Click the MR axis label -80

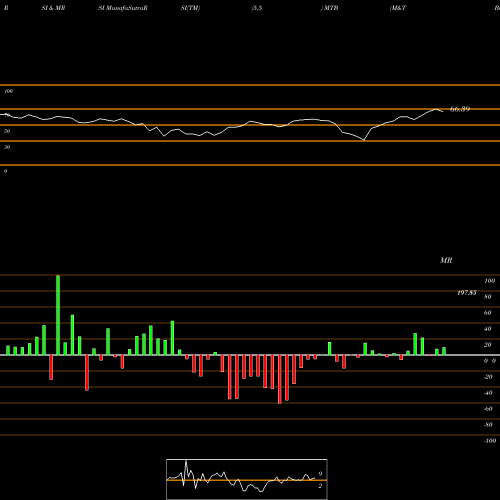pyautogui.click(x=488, y=425)
